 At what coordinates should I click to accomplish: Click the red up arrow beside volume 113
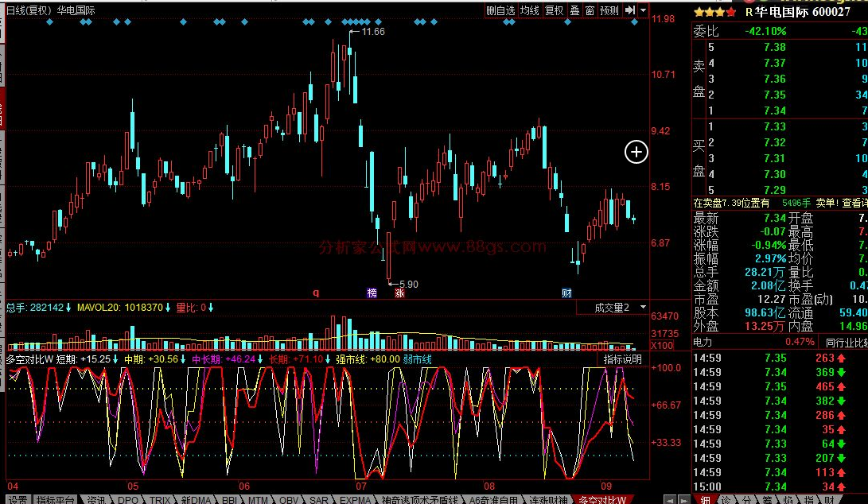tap(842, 472)
